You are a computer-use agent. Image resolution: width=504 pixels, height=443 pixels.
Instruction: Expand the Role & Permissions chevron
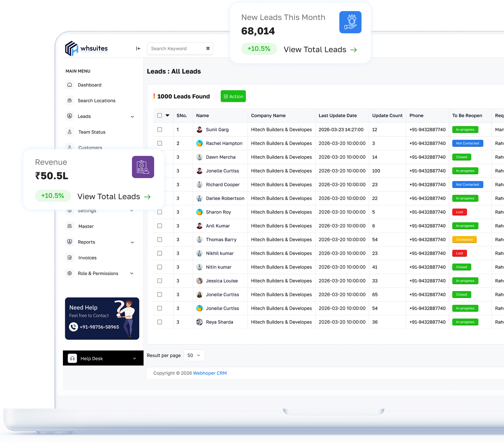132,274
